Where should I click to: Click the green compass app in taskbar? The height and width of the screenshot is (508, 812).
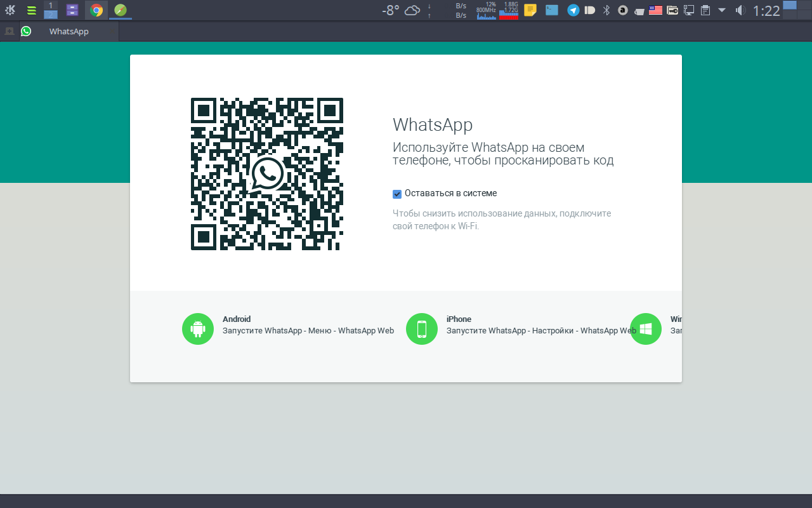point(121,10)
